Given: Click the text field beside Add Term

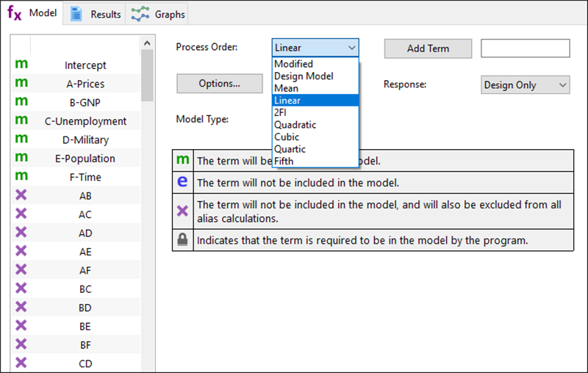Looking at the screenshot, I should (525, 48).
